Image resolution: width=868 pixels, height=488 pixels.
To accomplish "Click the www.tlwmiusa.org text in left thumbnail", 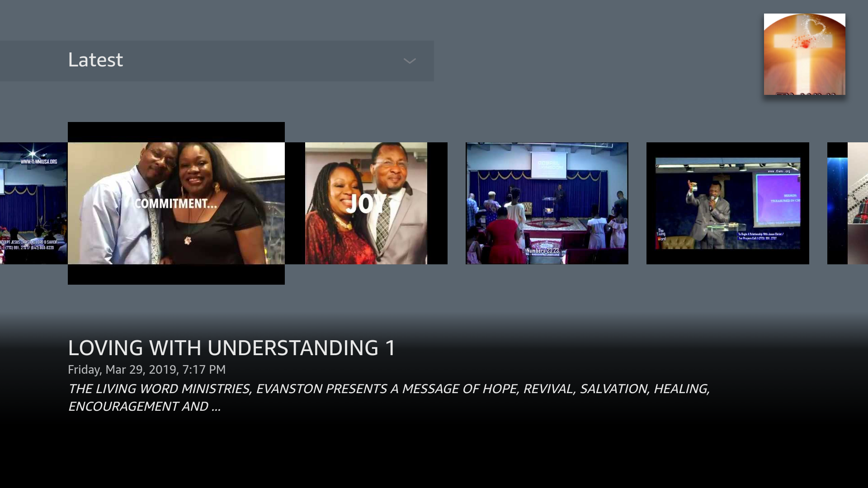I will [39, 161].
